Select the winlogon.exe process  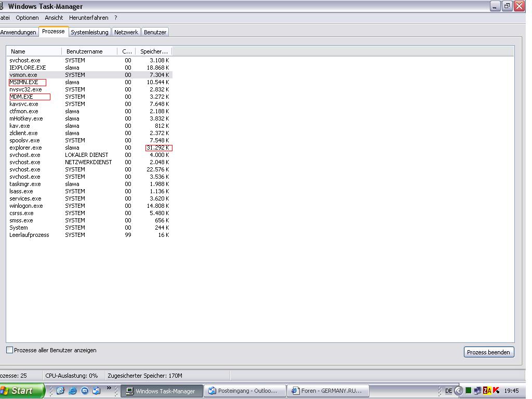89,206
